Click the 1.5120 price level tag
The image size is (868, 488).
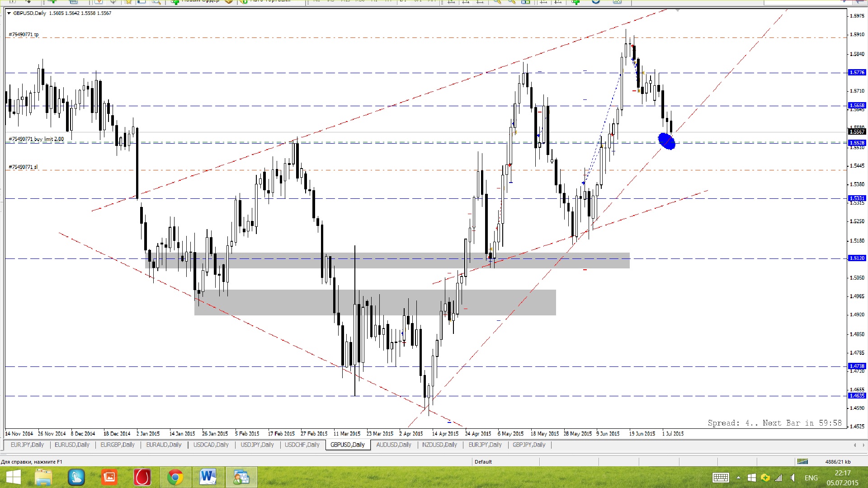(x=857, y=258)
